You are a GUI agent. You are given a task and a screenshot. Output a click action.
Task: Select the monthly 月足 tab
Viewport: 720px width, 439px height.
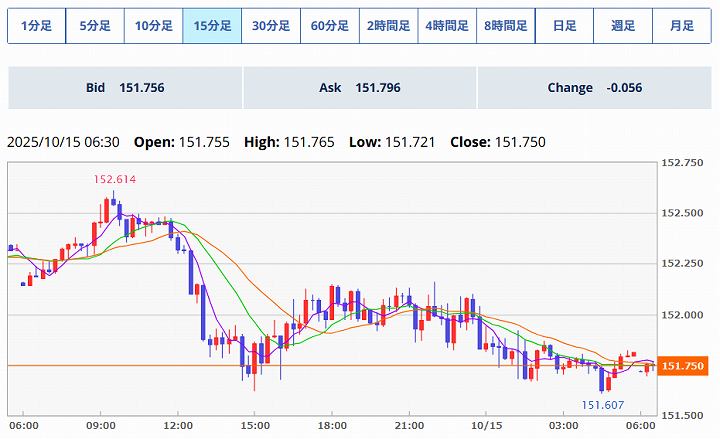click(x=682, y=26)
